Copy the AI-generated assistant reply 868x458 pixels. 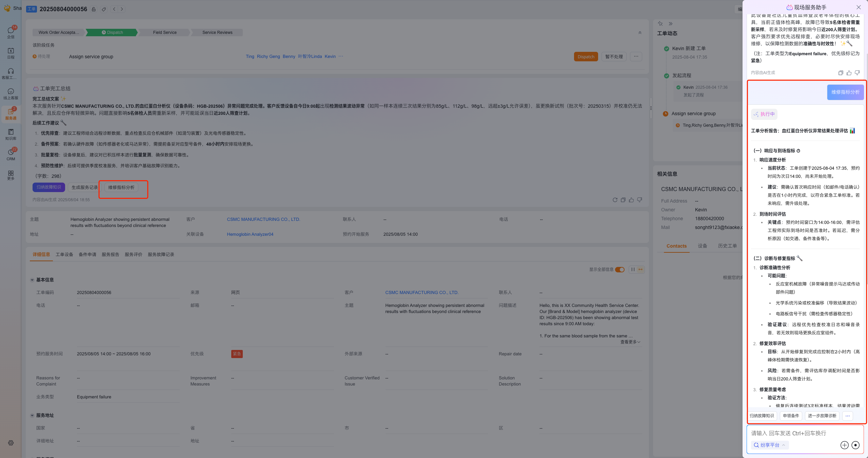pos(841,73)
